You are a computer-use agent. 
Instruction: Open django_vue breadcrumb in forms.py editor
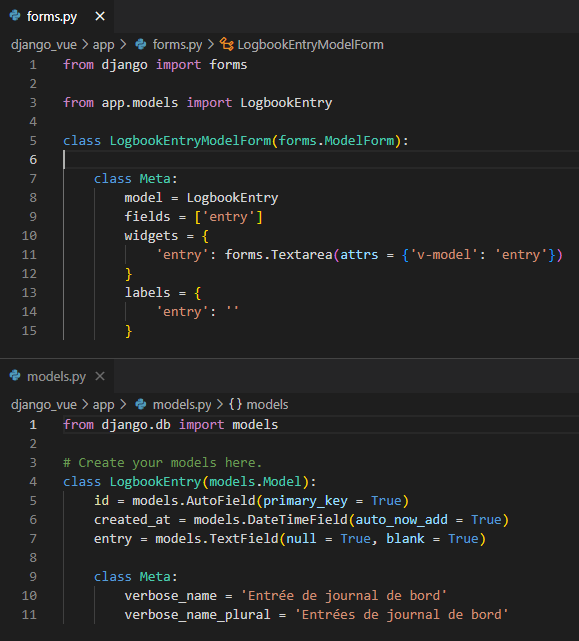[x=44, y=44]
